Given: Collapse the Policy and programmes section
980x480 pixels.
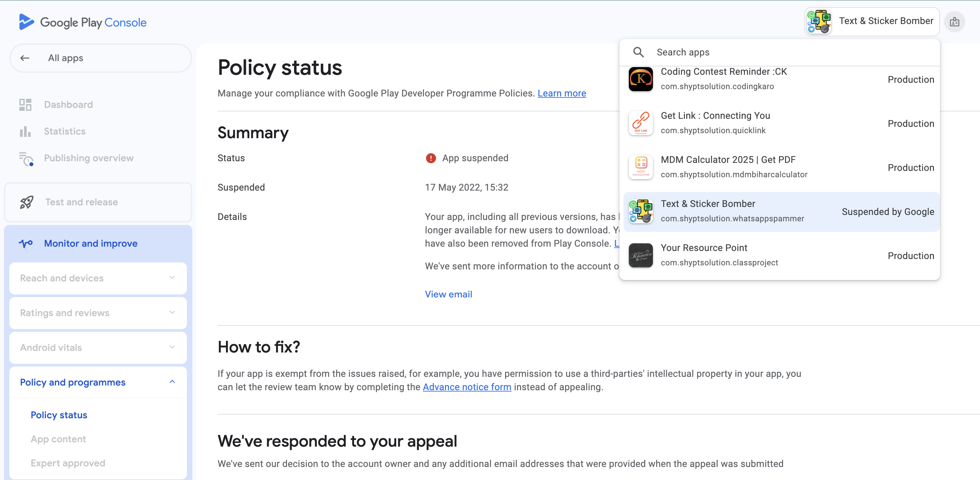Looking at the screenshot, I should [172, 382].
